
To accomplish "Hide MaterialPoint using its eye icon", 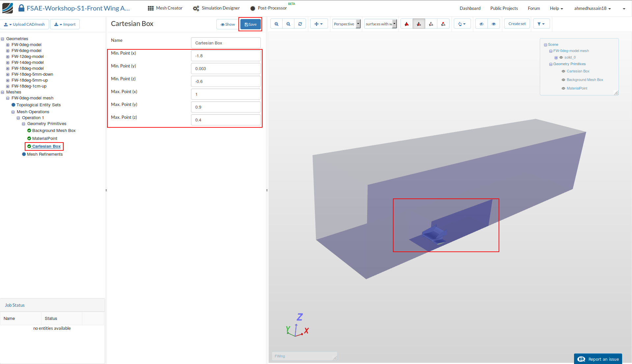I will [x=563, y=89].
